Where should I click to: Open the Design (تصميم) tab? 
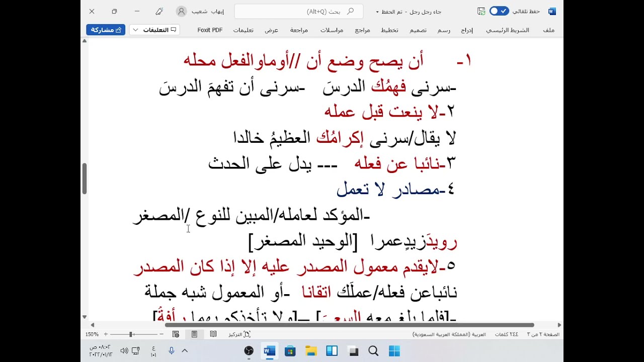point(418,30)
